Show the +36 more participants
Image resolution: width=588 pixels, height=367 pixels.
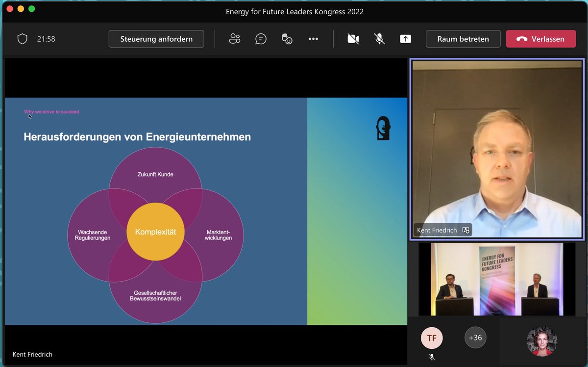pos(475,338)
